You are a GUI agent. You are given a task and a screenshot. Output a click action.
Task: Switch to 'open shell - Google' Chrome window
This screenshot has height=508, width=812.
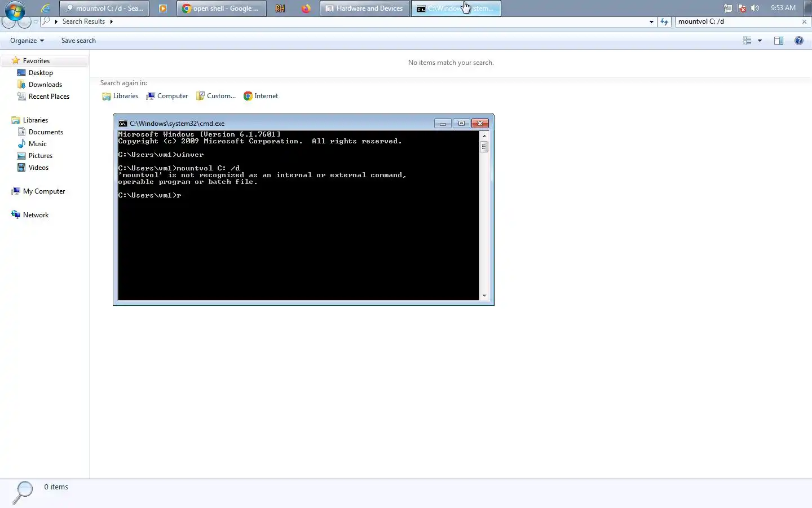(x=222, y=8)
